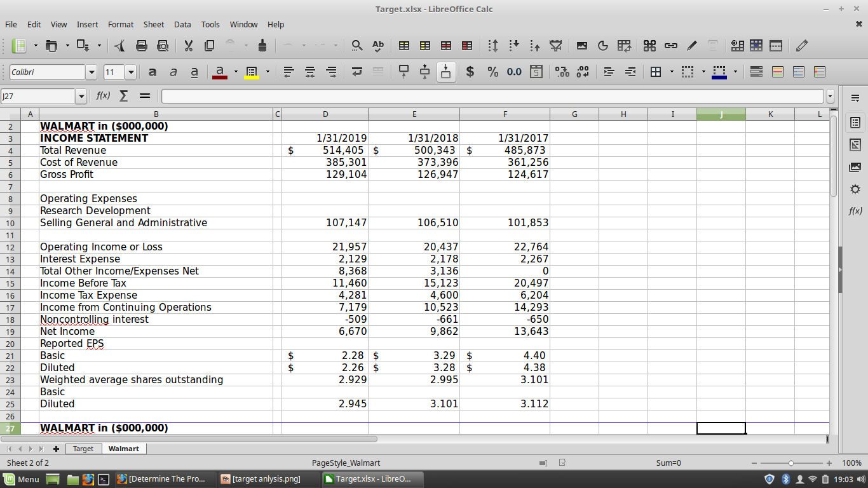Apply red Font Color swatch

219,72
